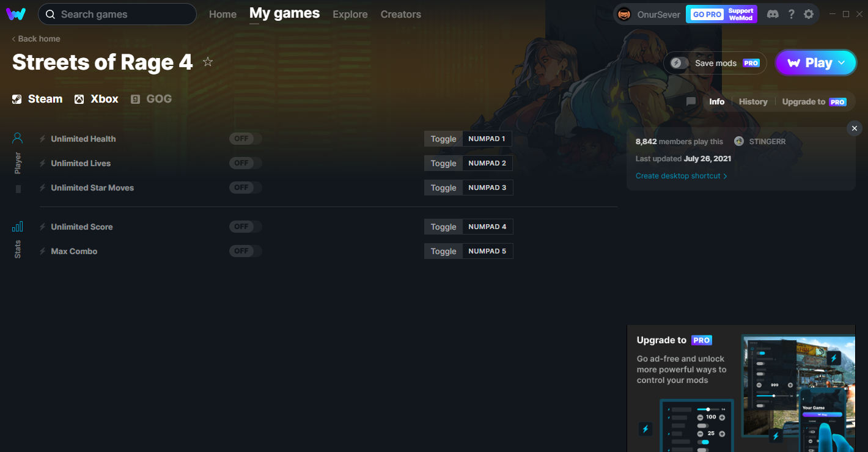The image size is (868, 452).
Task: Click Toggle button for Max Combo
Action: (x=443, y=251)
